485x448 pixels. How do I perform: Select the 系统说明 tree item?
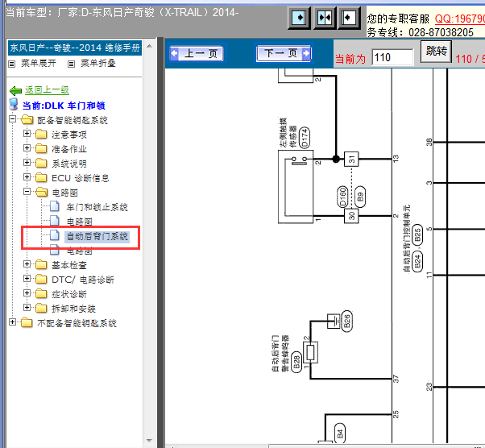[69, 164]
